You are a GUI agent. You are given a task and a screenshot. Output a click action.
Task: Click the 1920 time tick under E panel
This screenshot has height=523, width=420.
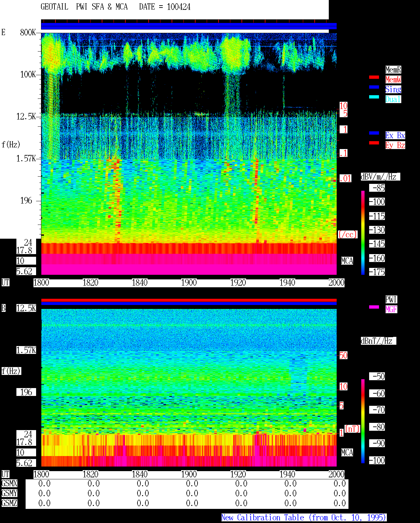(238, 282)
